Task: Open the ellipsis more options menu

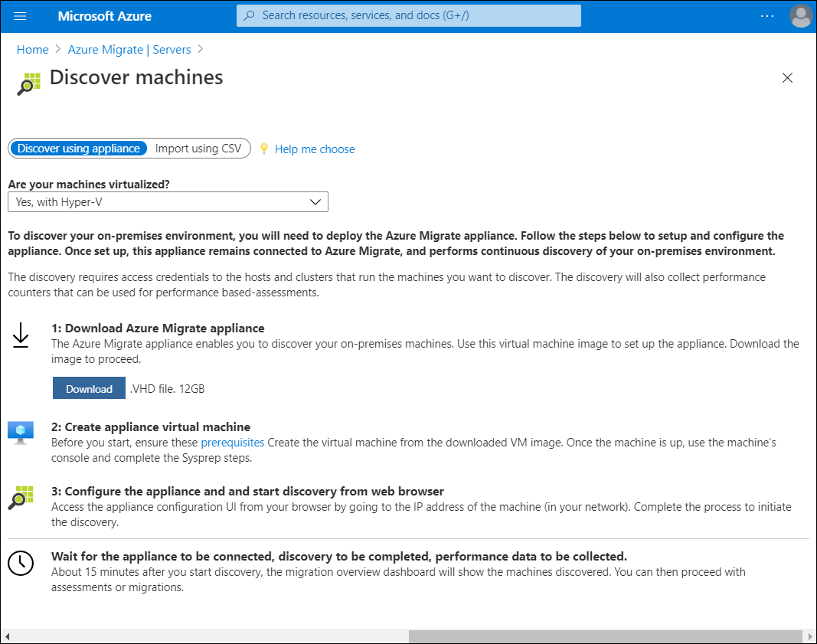Action: [x=767, y=16]
